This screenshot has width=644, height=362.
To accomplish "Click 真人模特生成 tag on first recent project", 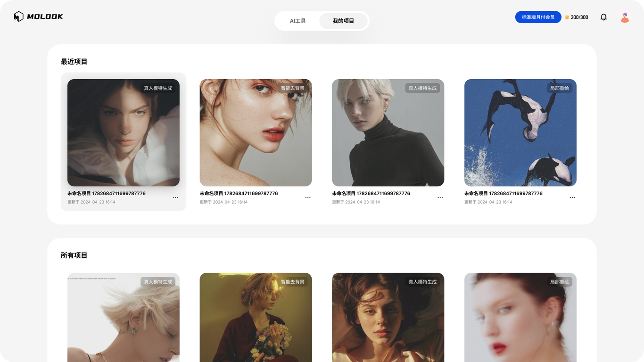I will 158,88.
